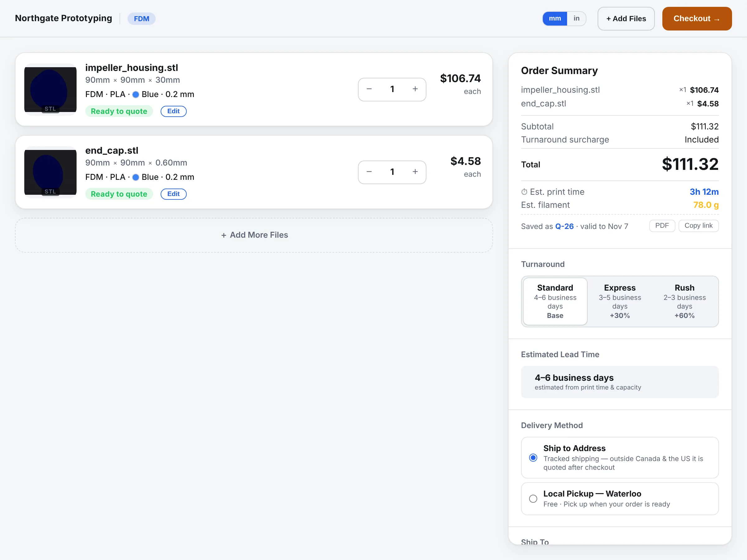Screen dimensions: 747x560
Task: Click Add More Files drop zone
Action: (254, 235)
